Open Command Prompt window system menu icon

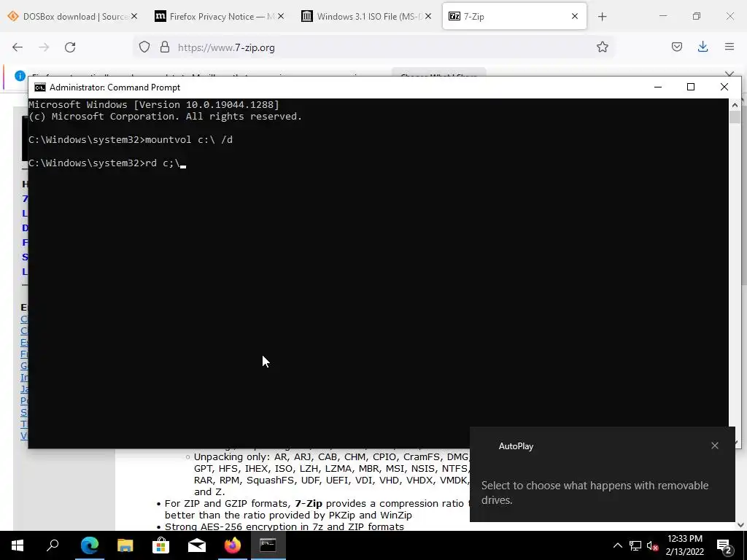40,87
